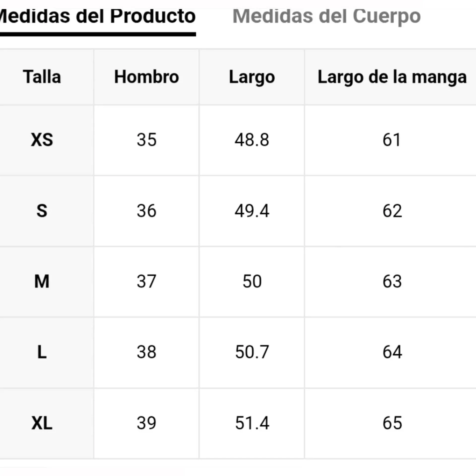Image resolution: width=476 pixels, height=476 pixels.
Task: Select the L size row label
Action: coord(42,352)
